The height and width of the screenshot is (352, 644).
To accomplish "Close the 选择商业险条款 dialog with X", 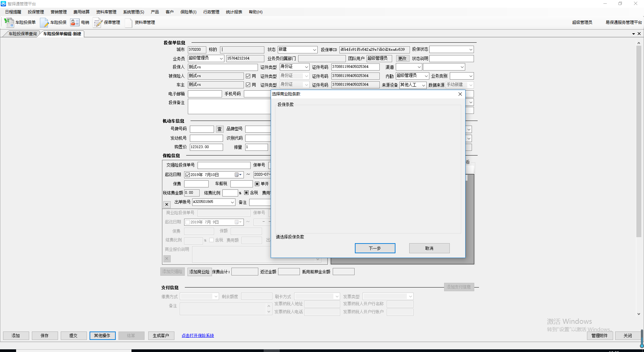I will tap(460, 94).
